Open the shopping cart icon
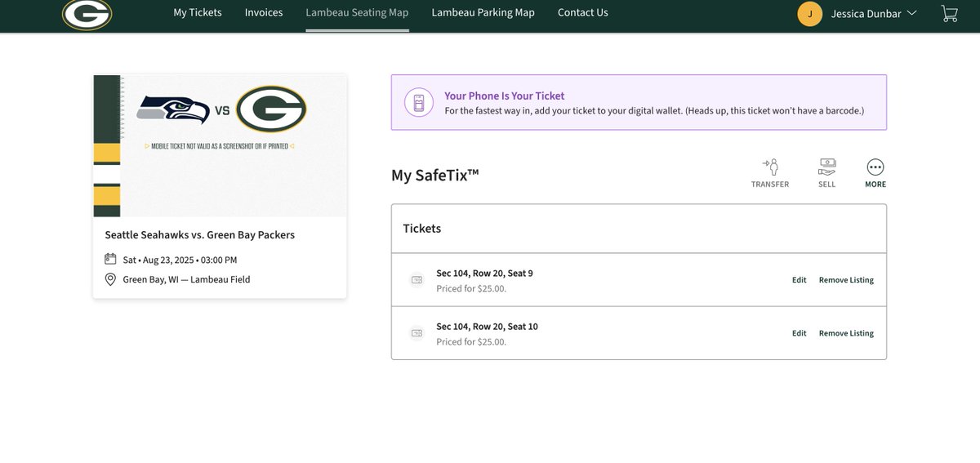The height and width of the screenshot is (463, 980). click(949, 13)
